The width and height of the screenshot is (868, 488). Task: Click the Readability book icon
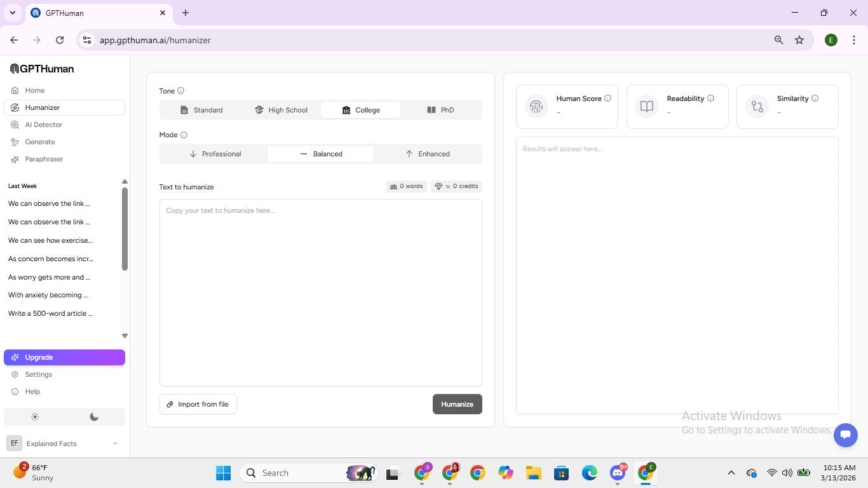647,106
